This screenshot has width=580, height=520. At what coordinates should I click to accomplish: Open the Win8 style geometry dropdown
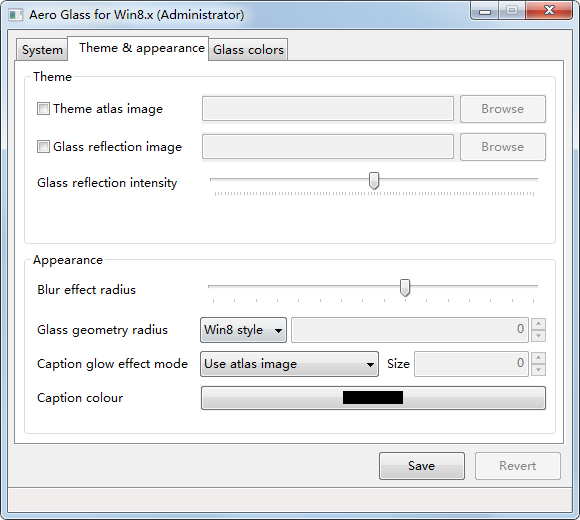[x=243, y=330]
